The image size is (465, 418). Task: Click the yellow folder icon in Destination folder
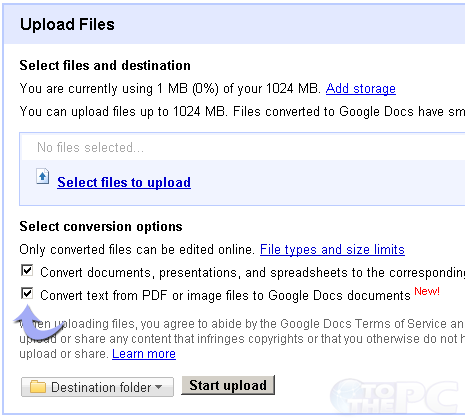38,387
